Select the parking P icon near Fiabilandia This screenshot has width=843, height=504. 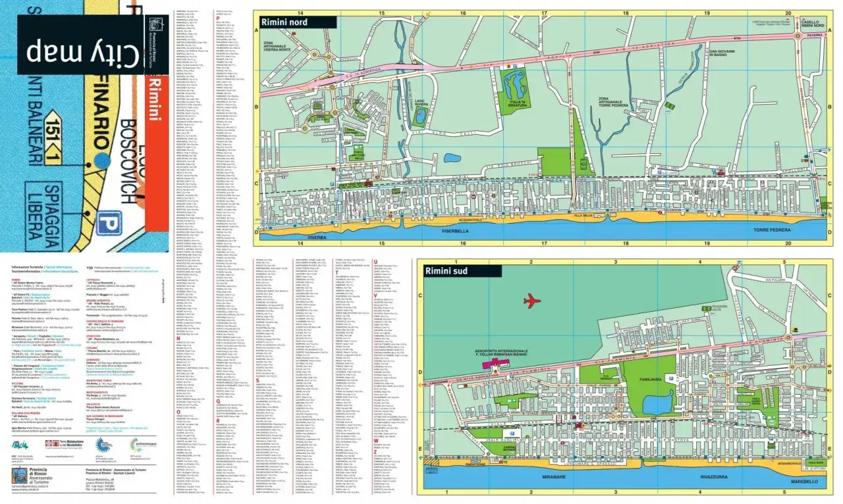point(670,377)
